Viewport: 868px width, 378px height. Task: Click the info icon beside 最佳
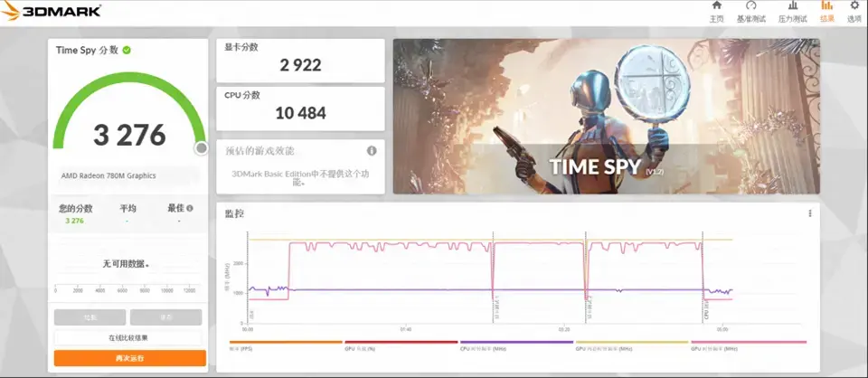tap(190, 209)
